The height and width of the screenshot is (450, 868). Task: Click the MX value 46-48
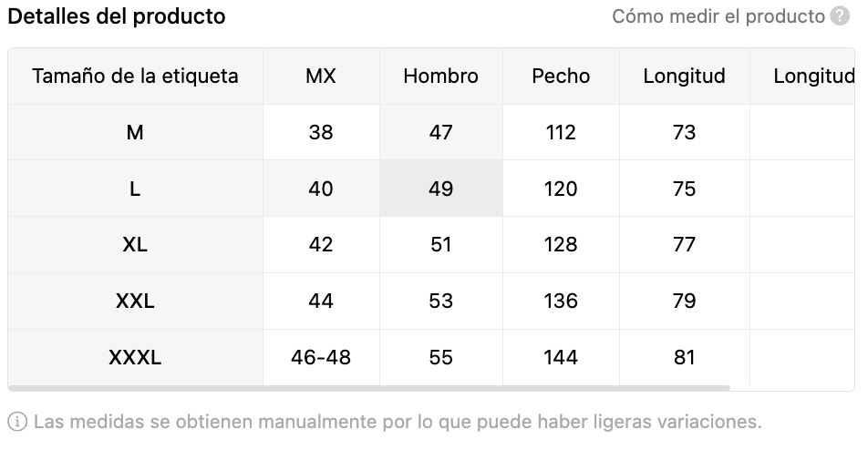click(x=321, y=358)
